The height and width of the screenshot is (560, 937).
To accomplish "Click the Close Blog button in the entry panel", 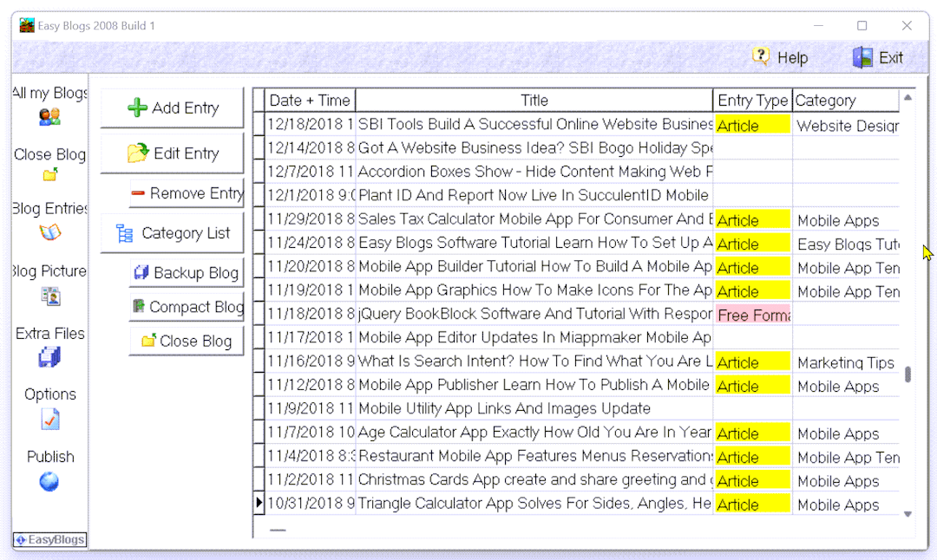I will [x=187, y=341].
